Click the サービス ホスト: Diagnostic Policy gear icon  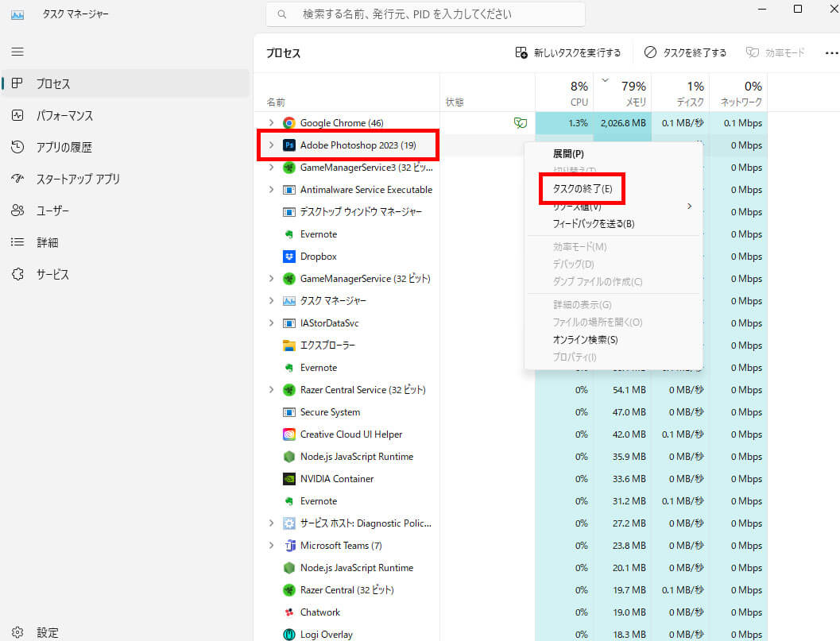tap(288, 523)
